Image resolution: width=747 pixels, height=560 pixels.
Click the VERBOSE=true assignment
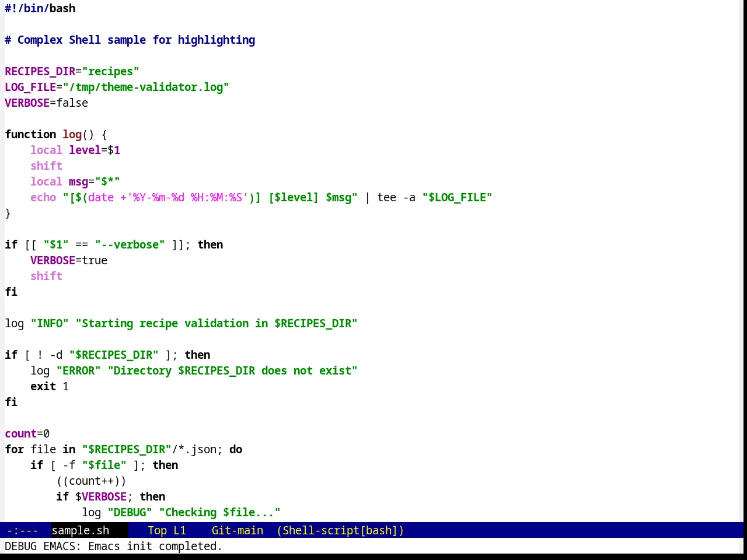point(69,260)
